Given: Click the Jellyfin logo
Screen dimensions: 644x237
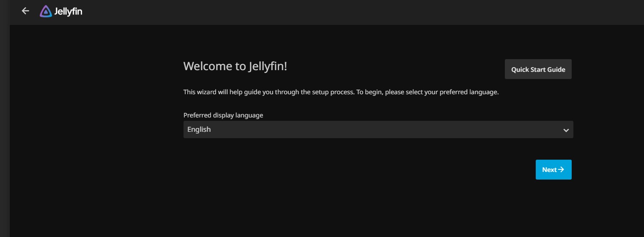Looking at the screenshot, I should [x=61, y=11].
